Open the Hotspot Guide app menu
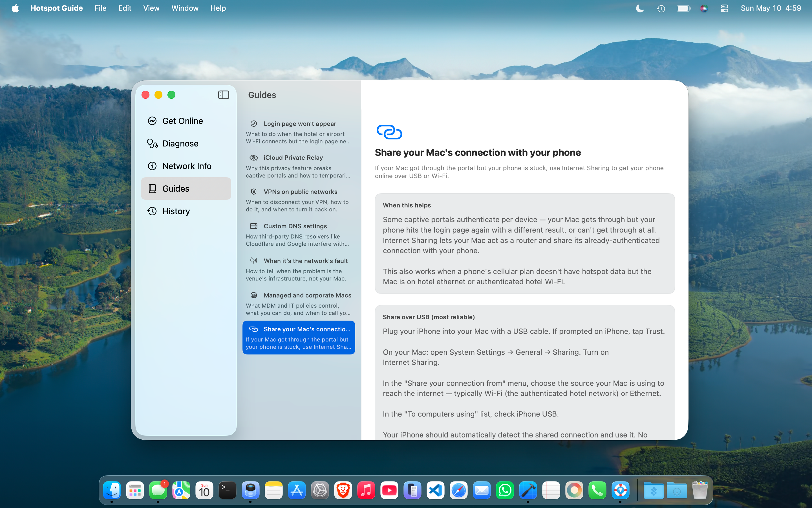The width and height of the screenshot is (812, 508). coord(56,8)
